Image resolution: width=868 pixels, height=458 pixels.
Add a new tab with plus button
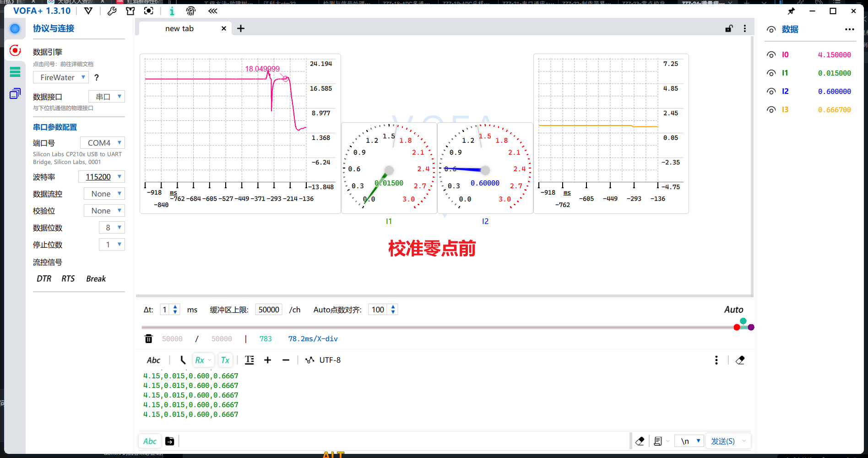tap(241, 28)
